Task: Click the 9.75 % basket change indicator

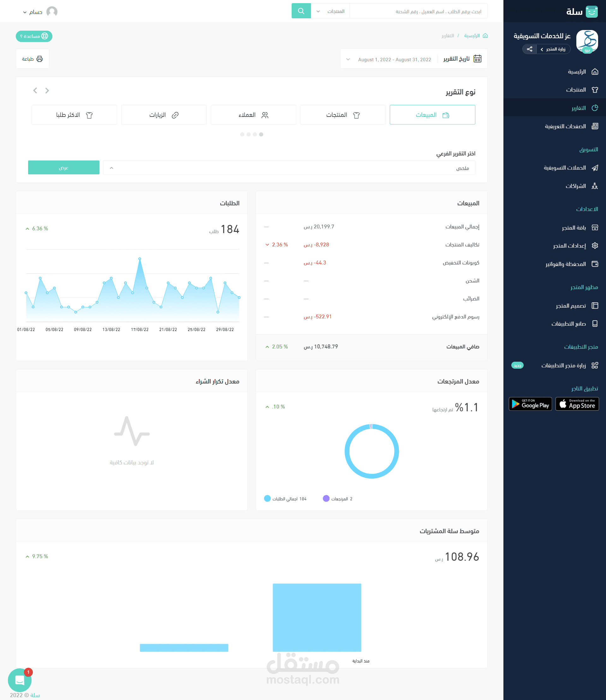Action: click(37, 556)
